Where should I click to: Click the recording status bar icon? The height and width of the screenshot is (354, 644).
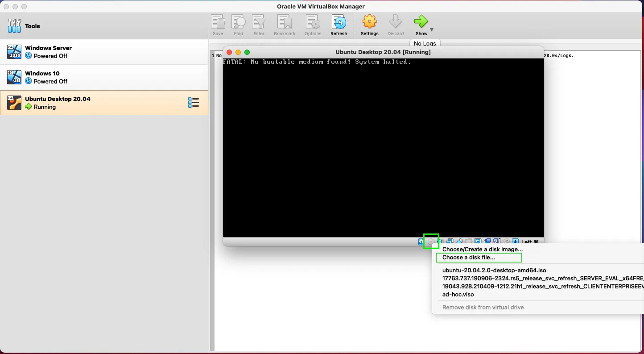click(x=487, y=242)
